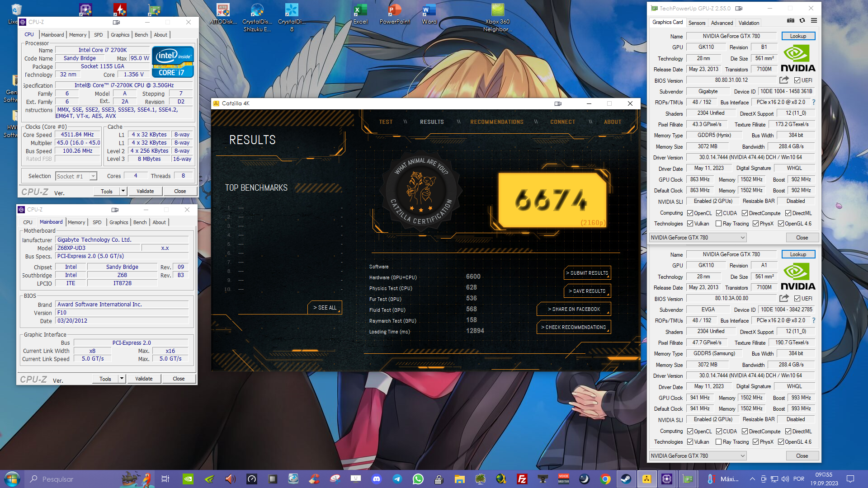Toggle the top card's DirectCompute checkbox
Viewport: 868px width, 488px height.
click(745, 213)
